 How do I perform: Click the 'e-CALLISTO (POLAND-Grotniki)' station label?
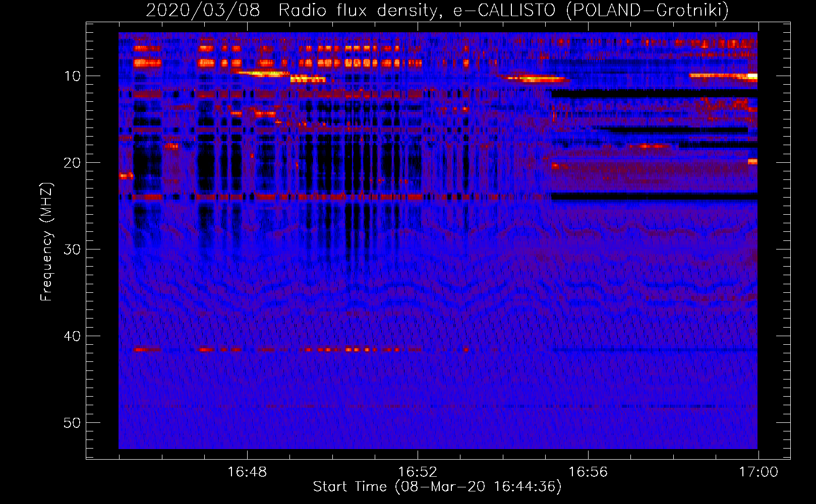tap(591, 11)
